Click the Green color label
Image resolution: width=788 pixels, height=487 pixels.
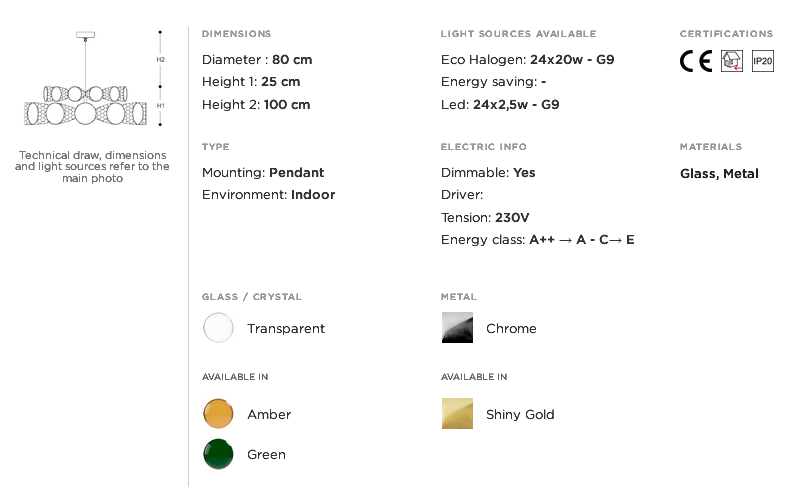coord(266,454)
